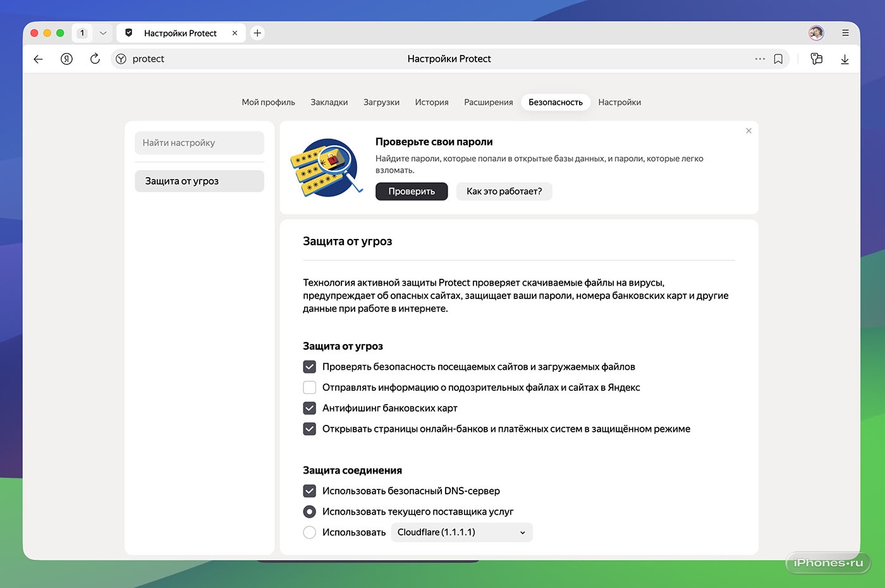The height and width of the screenshot is (588, 885).
Task: Open the browser hamburger menu
Action: [x=845, y=33]
